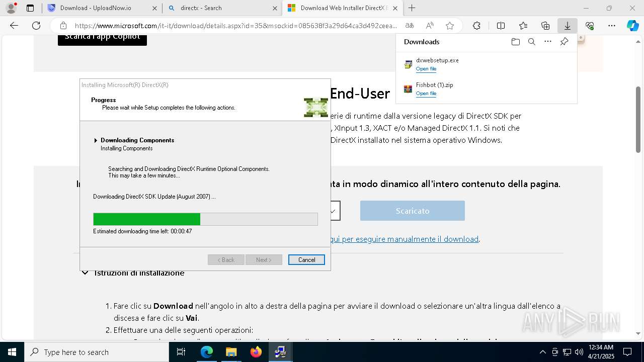Open the notification center icon
This screenshot has height=362, width=644.
[x=627, y=352]
